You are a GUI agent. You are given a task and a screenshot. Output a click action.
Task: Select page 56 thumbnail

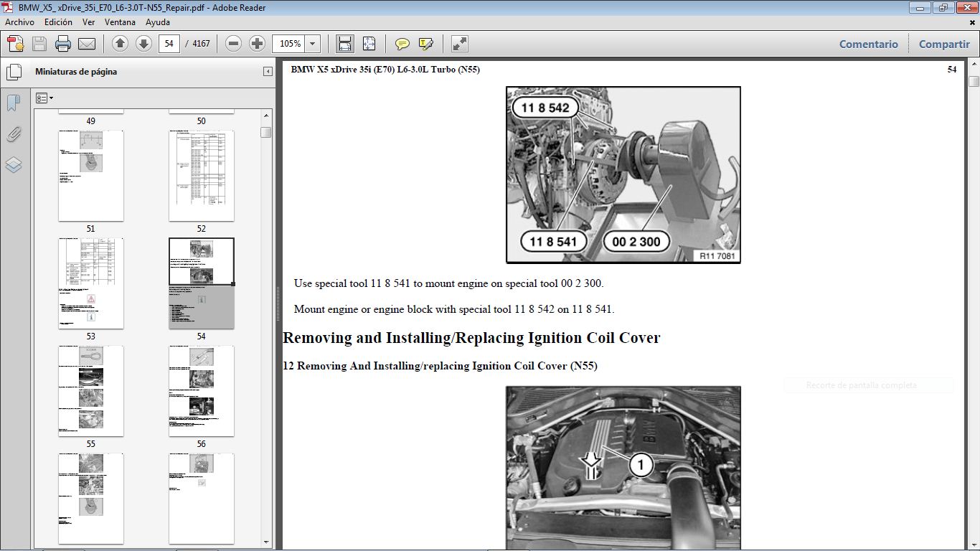(202, 391)
